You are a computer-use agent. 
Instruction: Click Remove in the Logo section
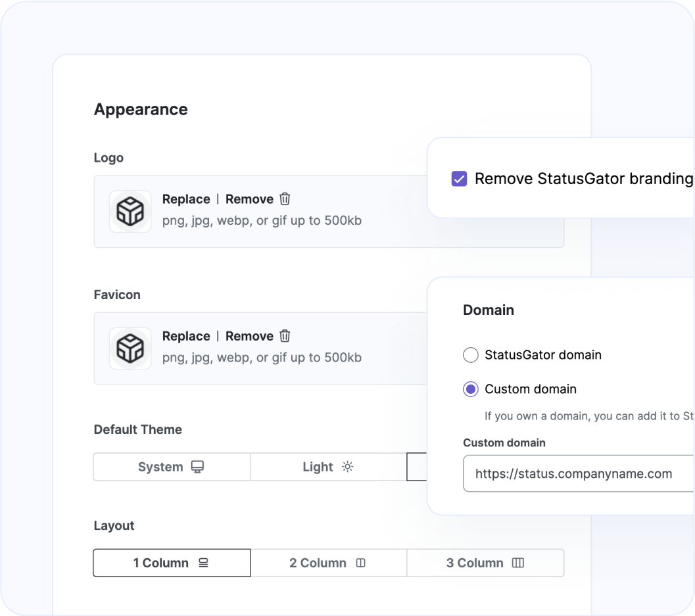(x=249, y=199)
